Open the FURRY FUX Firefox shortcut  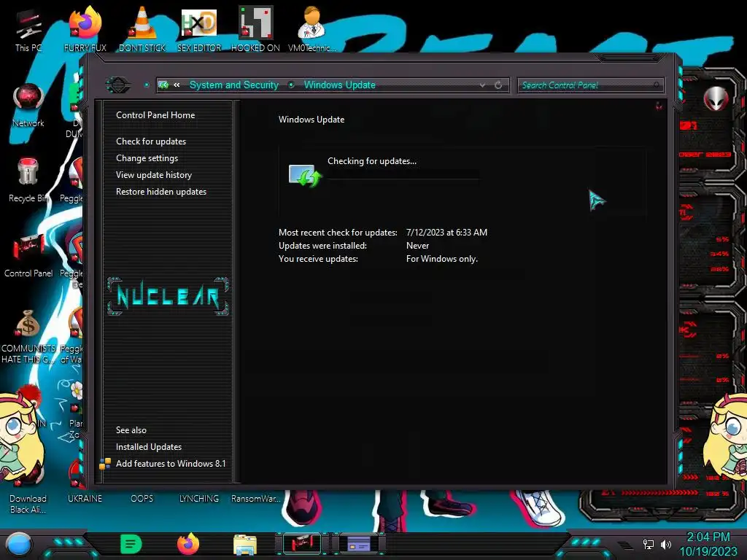[x=85, y=29]
